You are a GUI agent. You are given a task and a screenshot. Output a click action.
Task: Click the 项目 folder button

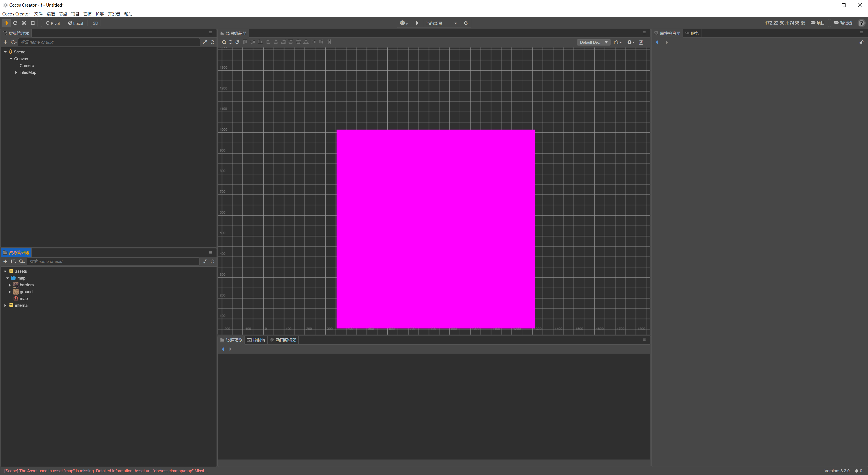(x=818, y=23)
